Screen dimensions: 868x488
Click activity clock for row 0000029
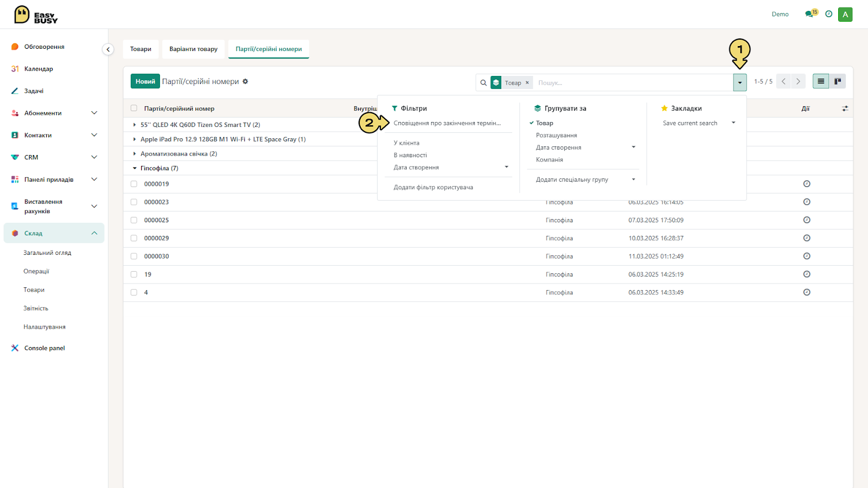pos(807,238)
